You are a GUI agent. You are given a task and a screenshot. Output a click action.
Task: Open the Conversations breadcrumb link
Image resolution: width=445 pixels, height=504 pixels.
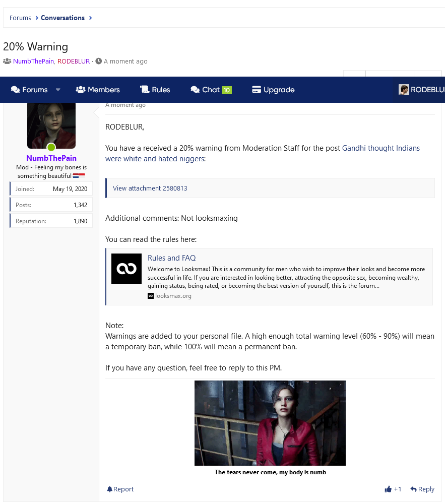(x=62, y=18)
